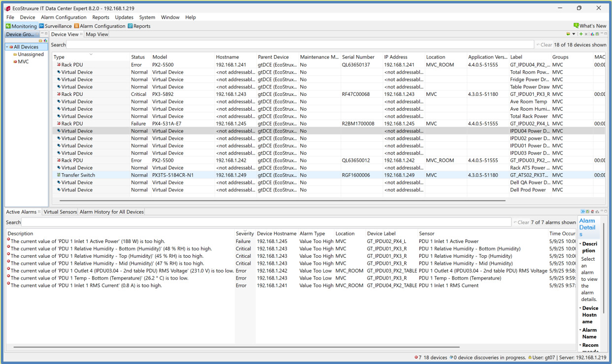Select the 'PDU 1 Temp - Bottom' too low alarm
The height and width of the screenshot is (364, 612).
pyautogui.click(x=290, y=278)
